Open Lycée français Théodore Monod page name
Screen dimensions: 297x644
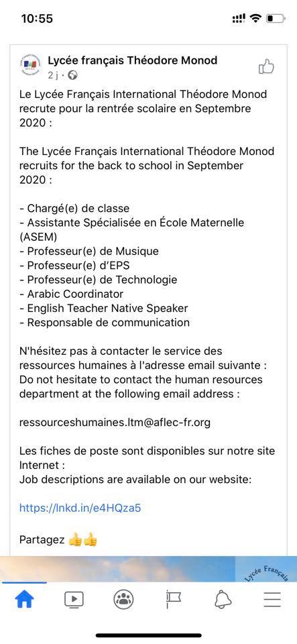click(x=133, y=60)
